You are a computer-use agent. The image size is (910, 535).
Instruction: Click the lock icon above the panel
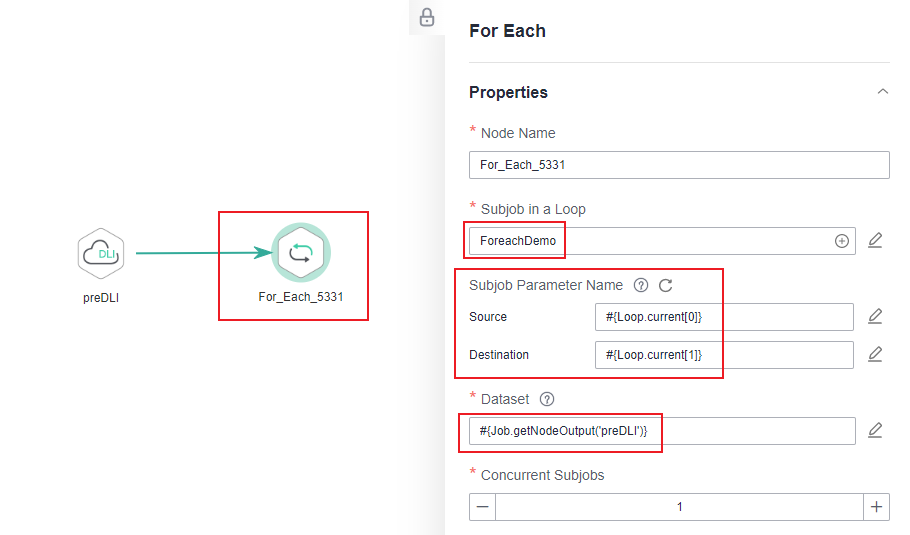[x=427, y=17]
